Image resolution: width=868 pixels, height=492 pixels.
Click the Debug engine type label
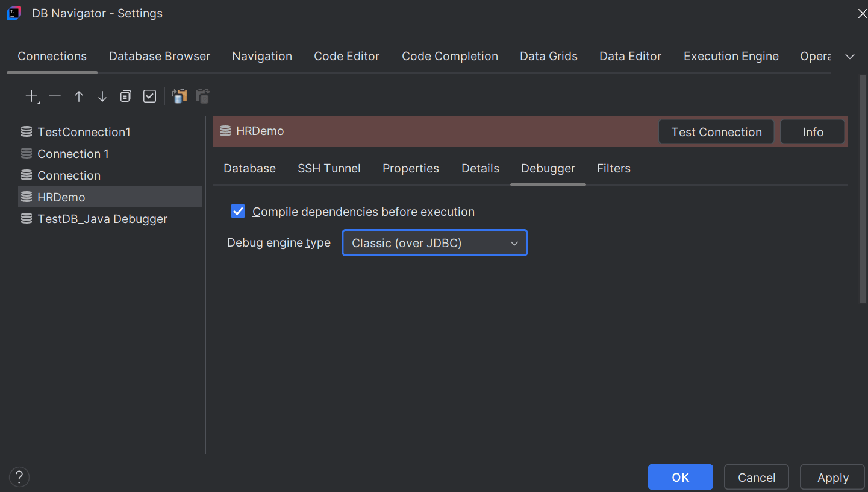click(x=279, y=243)
